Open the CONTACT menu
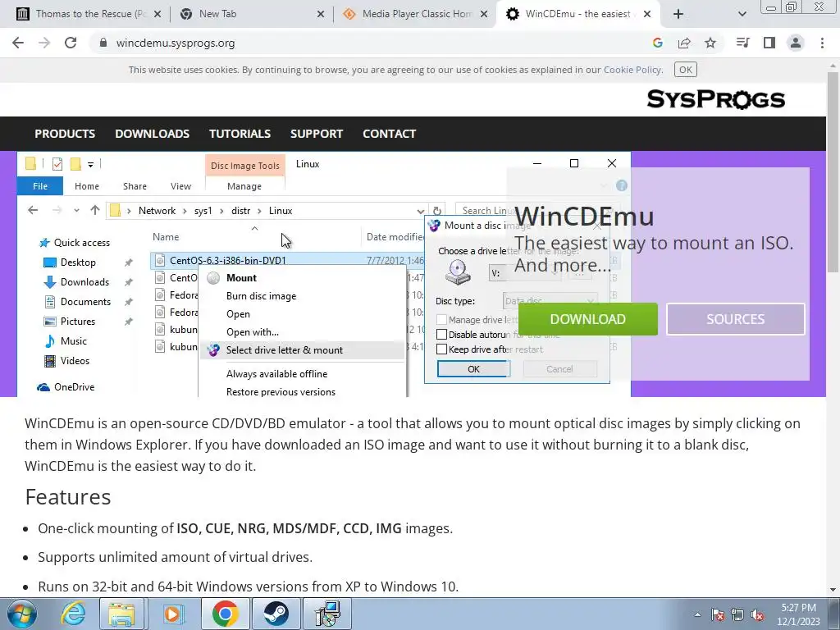This screenshot has width=840, height=630. coord(389,134)
